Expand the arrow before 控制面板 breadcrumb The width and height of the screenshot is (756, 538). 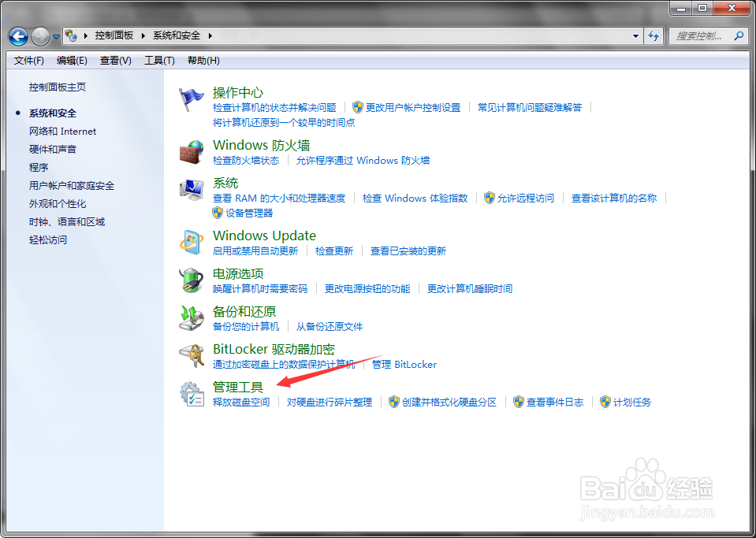click(86, 35)
